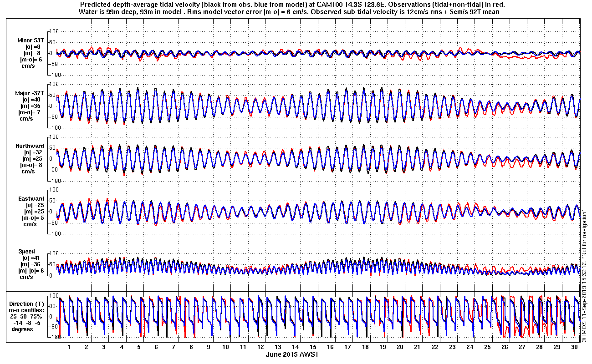Screen dimensions: 592x364
Task: Click day "19" on the date axis
Action: [x=383, y=347]
